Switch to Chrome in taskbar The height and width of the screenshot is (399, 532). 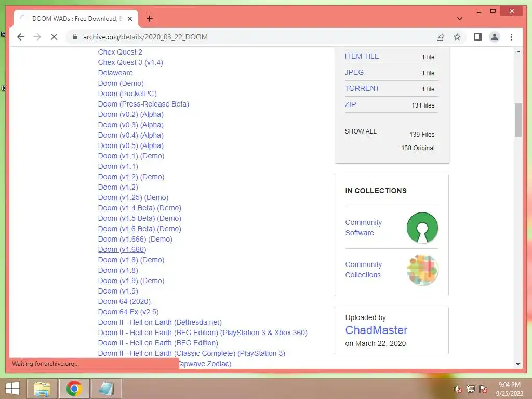[74, 389]
